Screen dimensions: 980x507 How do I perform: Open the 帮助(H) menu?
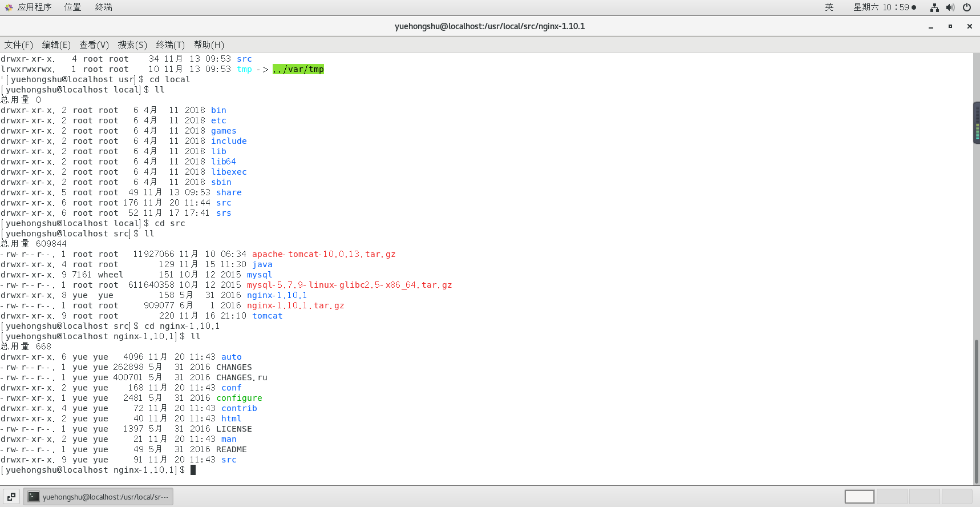[x=209, y=45]
